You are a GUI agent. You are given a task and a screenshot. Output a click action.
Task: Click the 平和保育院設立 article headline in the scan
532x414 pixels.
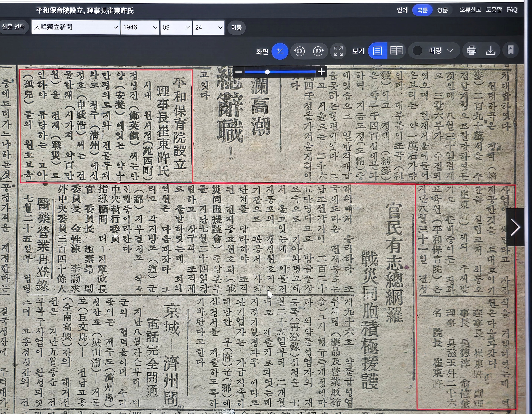pos(180,123)
